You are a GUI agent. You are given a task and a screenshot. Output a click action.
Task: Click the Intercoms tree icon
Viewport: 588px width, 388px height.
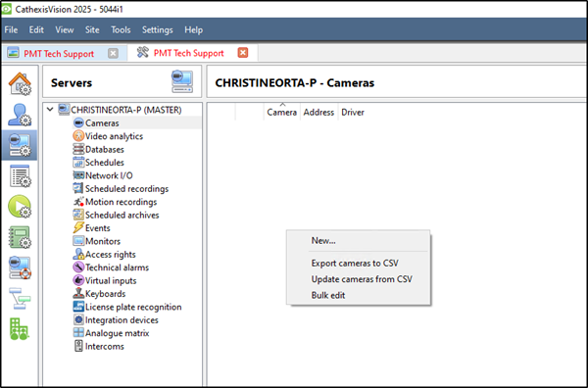coord(78,346)
